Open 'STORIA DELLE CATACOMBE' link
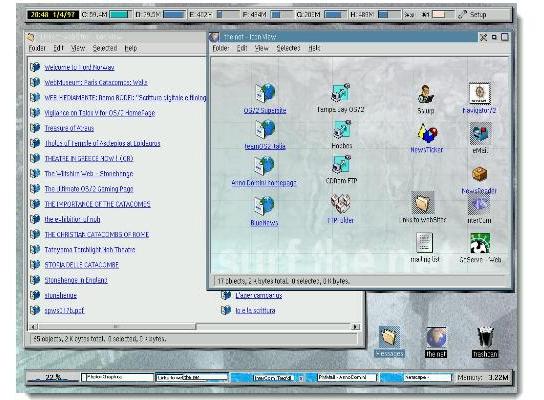 pos(82,265)
